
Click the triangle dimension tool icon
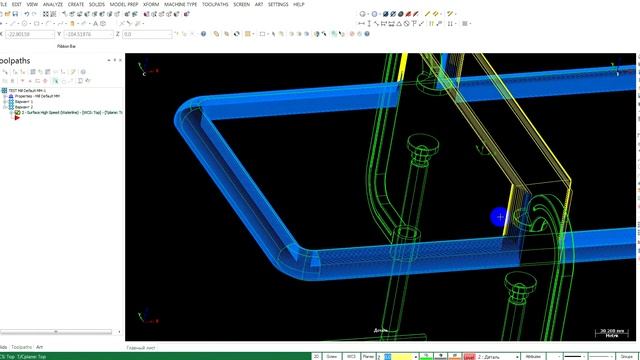(399, 24)
